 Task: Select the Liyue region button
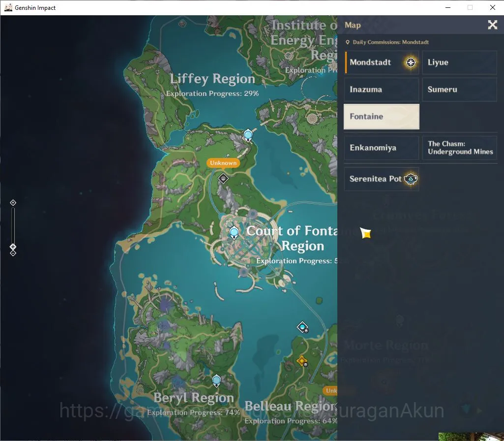click(459, 63)
